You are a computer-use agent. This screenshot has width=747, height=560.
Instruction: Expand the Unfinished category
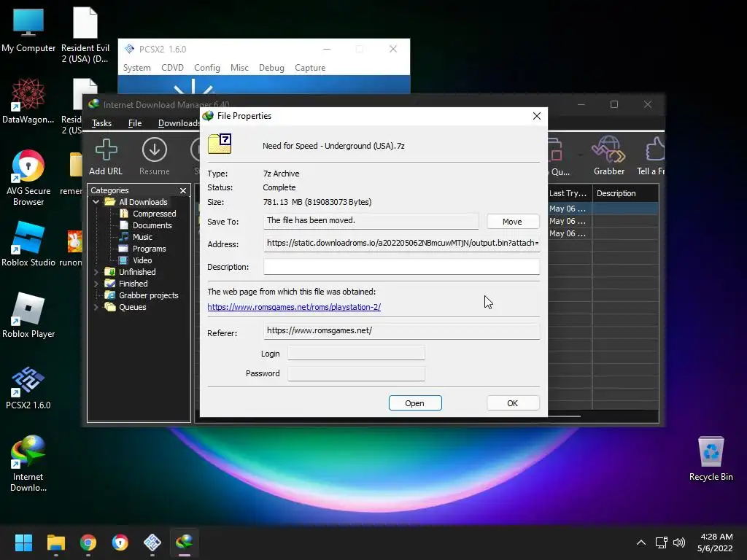click(x=96, y=272)
